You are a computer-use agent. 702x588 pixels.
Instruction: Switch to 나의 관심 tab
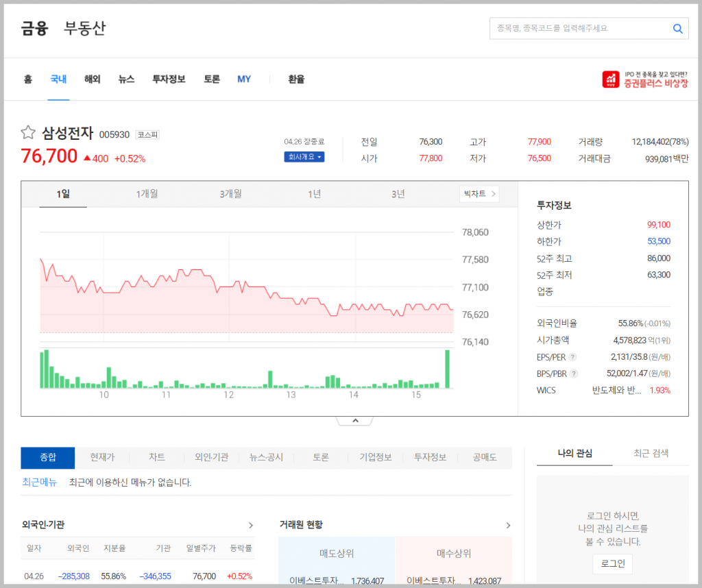pyautogui.click(x=575, y=454)
